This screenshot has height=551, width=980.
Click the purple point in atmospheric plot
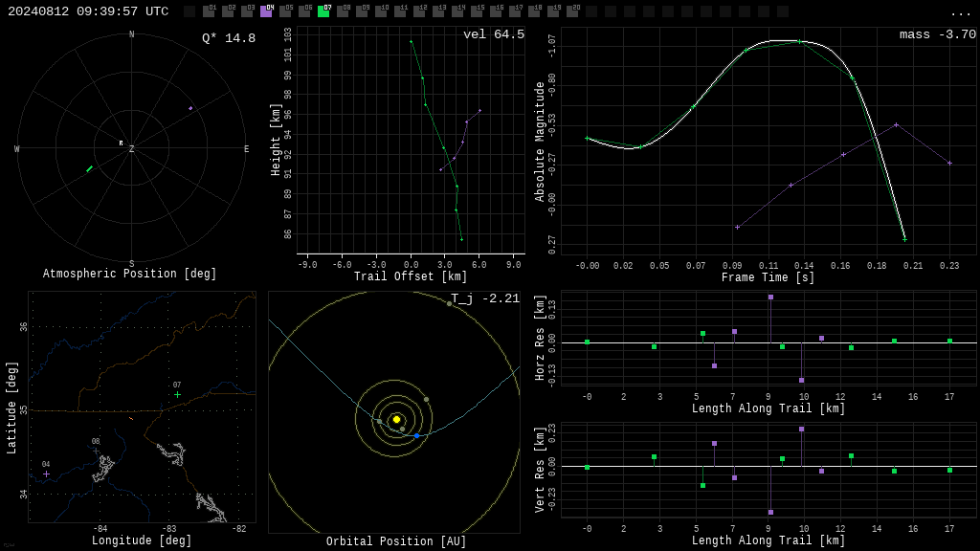pyautogui.click(x=190, y=108)
